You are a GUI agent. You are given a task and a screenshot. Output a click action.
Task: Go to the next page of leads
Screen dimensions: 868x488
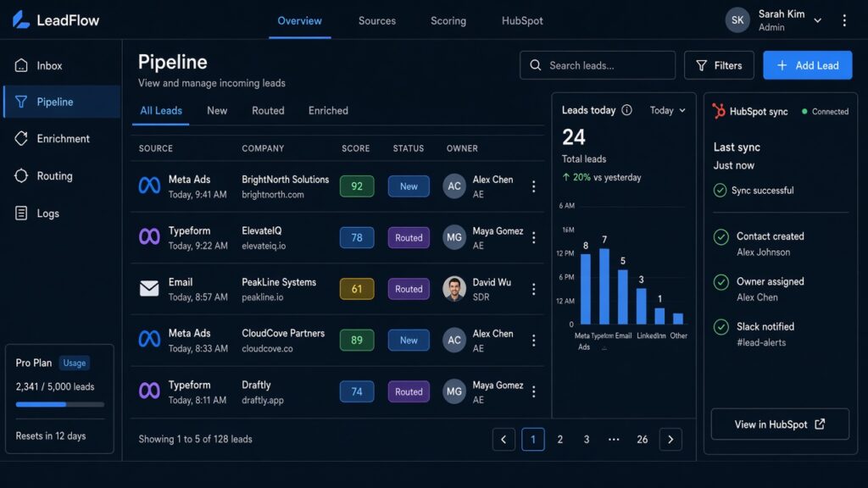[670, 440]
